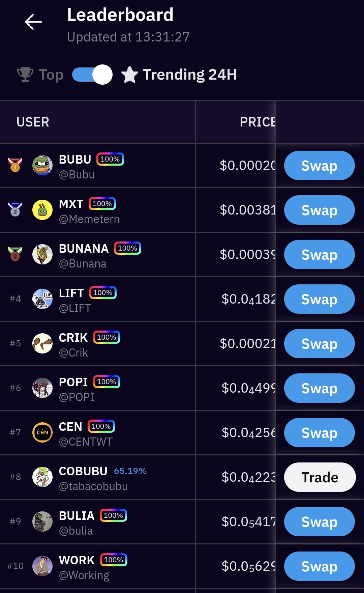This screenshot has width=364, height=593.
Task: Tap the bronze medal third-place icon
Action: [x=15, y=254]
